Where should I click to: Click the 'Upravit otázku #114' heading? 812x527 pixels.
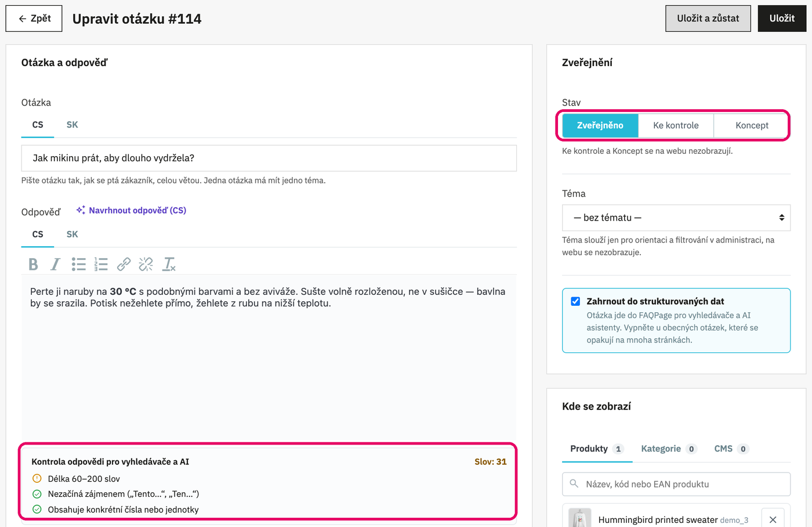tap(137, 19)
